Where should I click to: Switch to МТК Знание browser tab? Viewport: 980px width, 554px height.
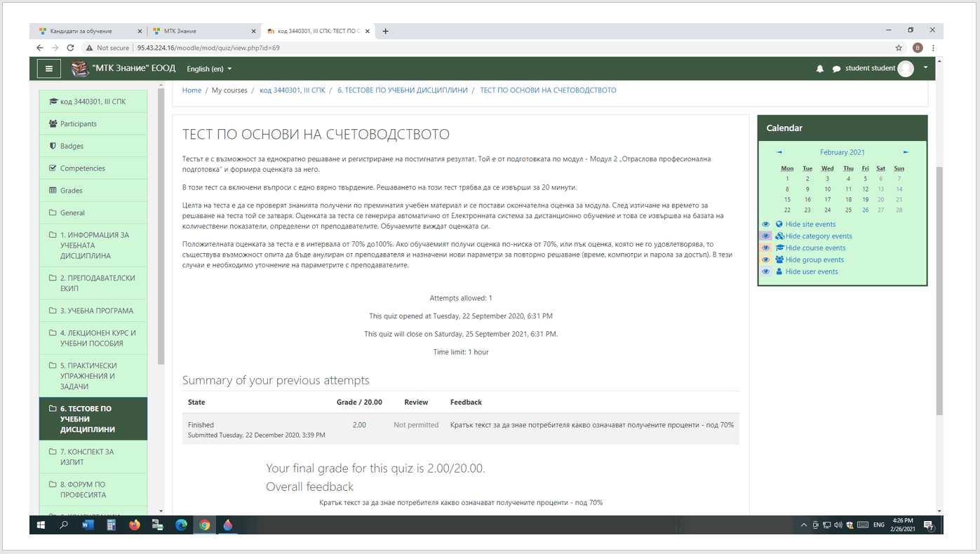pos(203,31)
